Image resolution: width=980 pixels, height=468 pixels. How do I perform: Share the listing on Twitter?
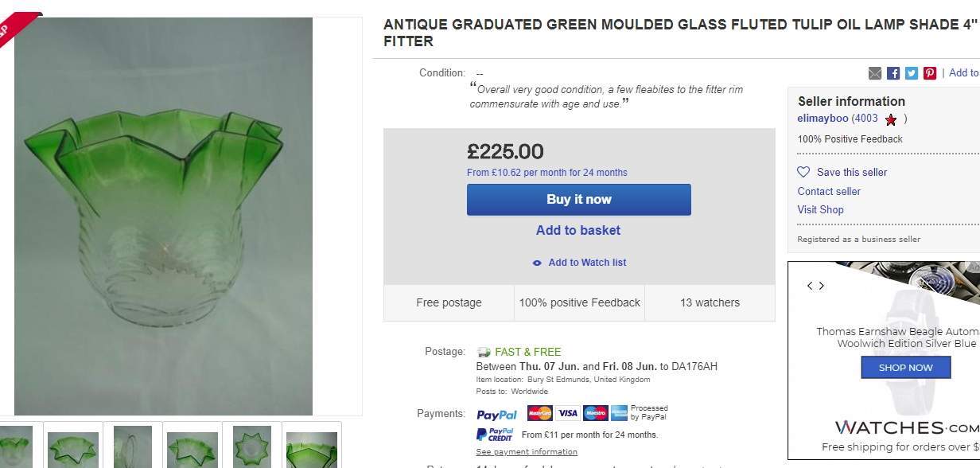(x=912, y=73)
